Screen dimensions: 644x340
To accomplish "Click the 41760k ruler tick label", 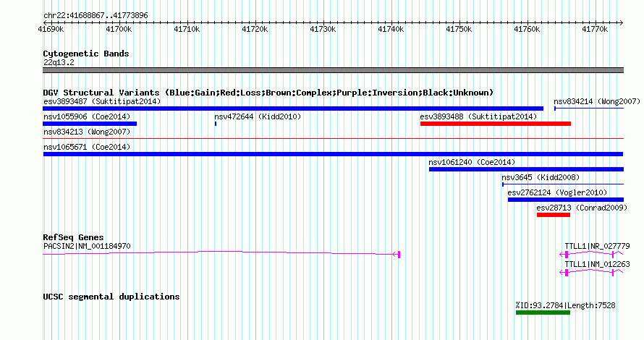I will coord(527,29).
